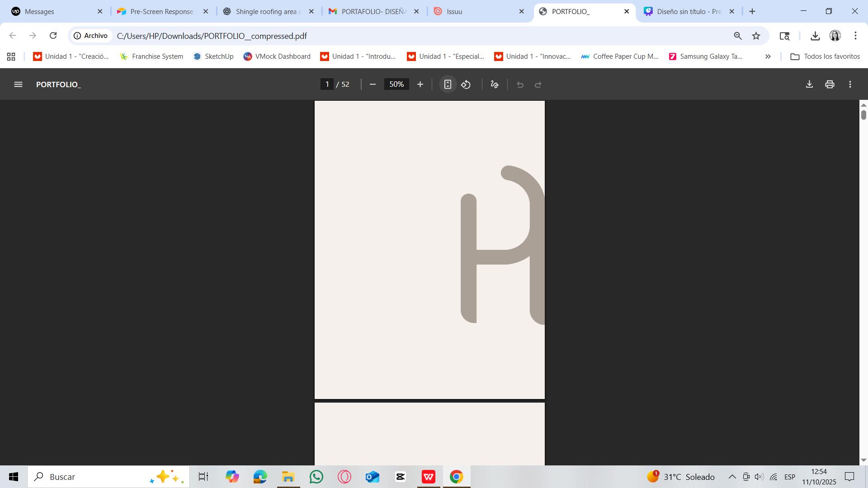Download the PDF from viewer toolbar
Viewport: 868px width, 488px height.
pyautogui.click(x=809, y=84)
